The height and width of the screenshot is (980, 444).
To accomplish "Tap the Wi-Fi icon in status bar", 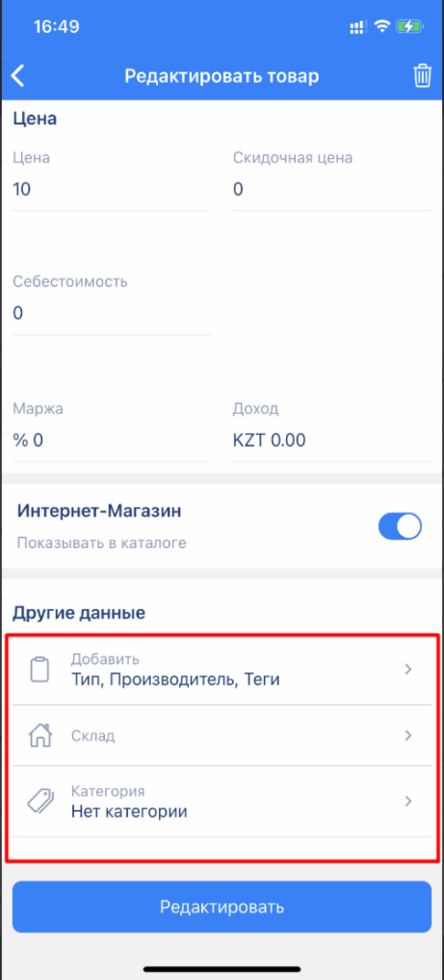I will pyautogui.click(x=382, y=26).
